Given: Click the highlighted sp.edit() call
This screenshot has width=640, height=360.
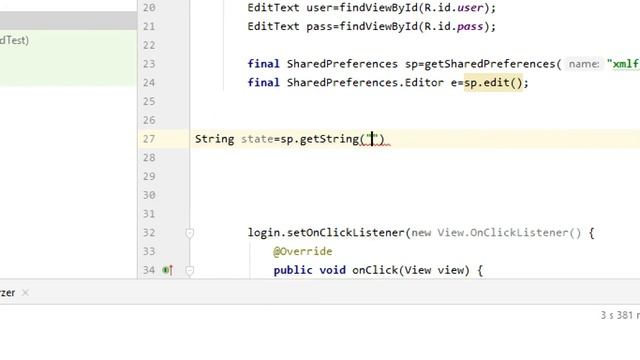Looking at the screenshot, I should [x=493, y=83].
